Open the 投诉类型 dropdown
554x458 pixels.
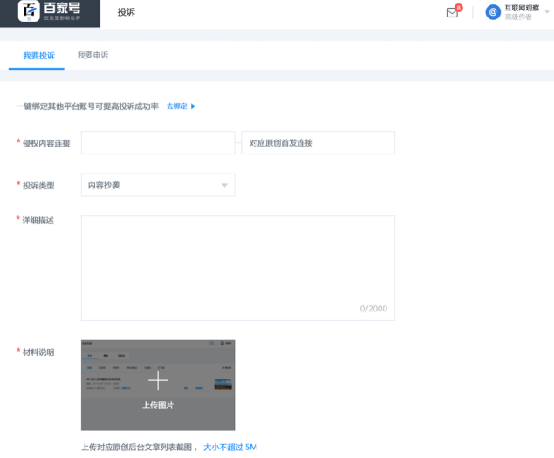(158, 185)
